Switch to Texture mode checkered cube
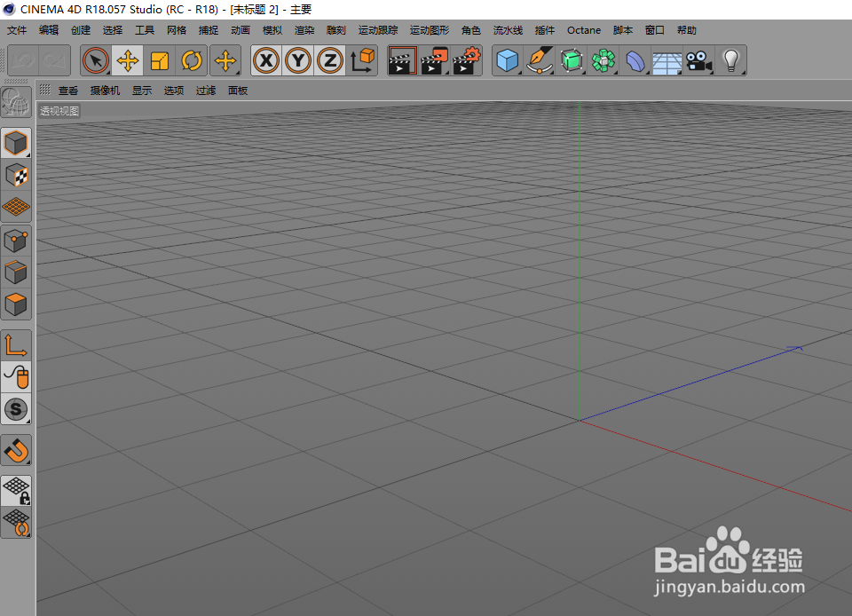Screen dimensions: 852x616 point(16,175)
